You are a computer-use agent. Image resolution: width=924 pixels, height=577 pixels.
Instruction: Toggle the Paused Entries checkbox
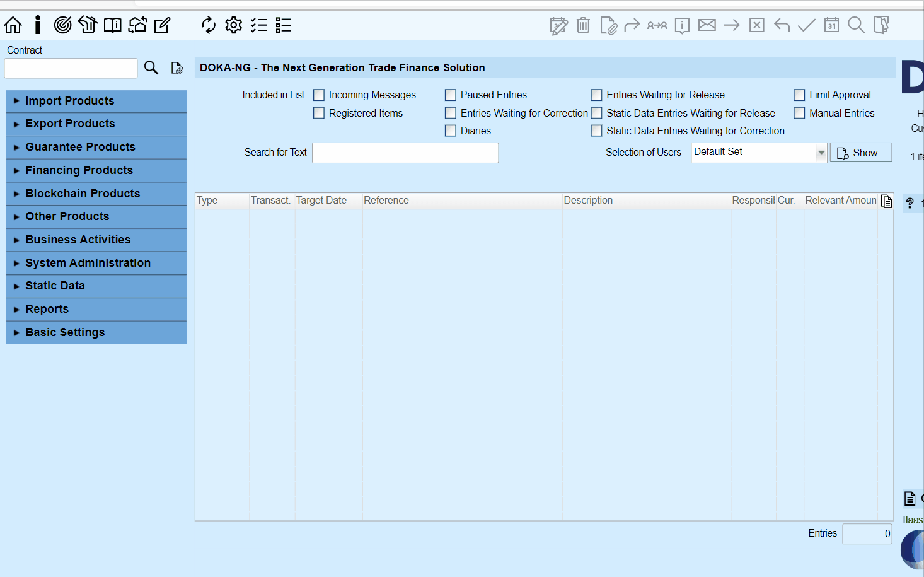pos(451,95)
